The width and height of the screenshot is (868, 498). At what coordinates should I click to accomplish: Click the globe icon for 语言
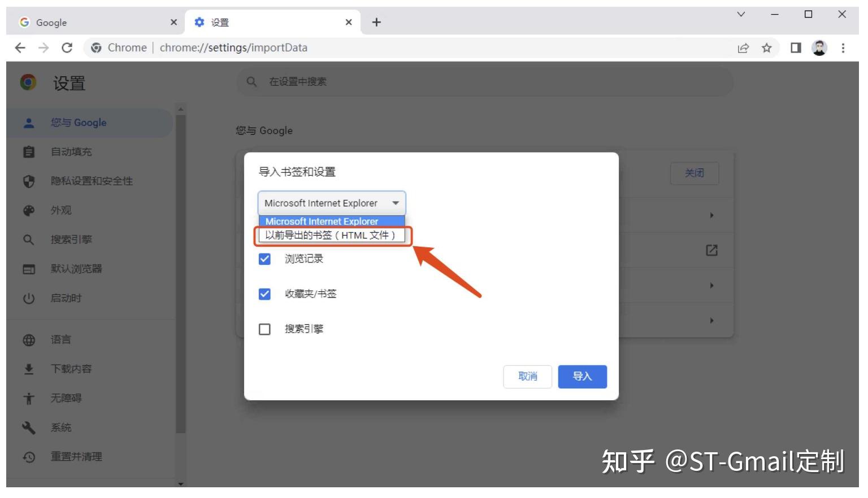point(29,340)
